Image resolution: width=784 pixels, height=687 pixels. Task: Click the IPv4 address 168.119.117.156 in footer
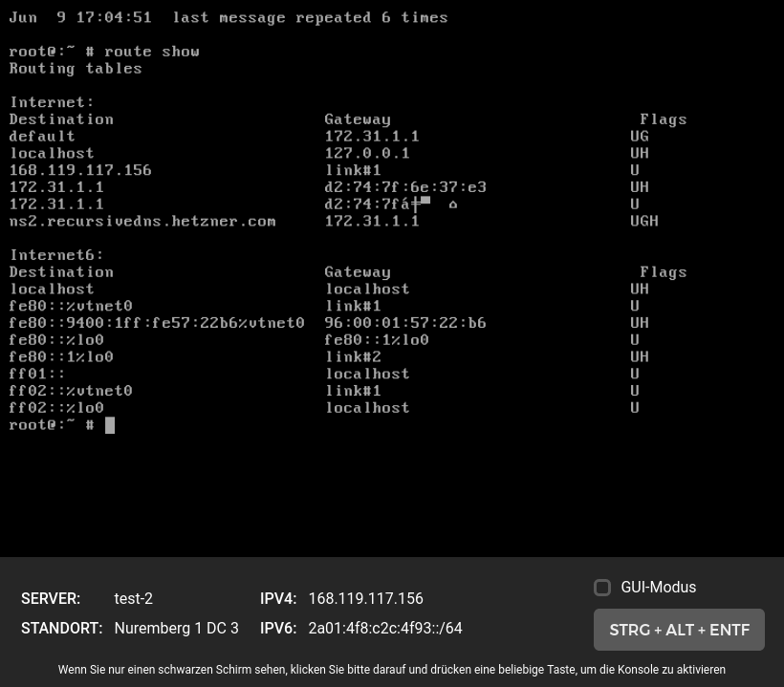click(365, 599)
